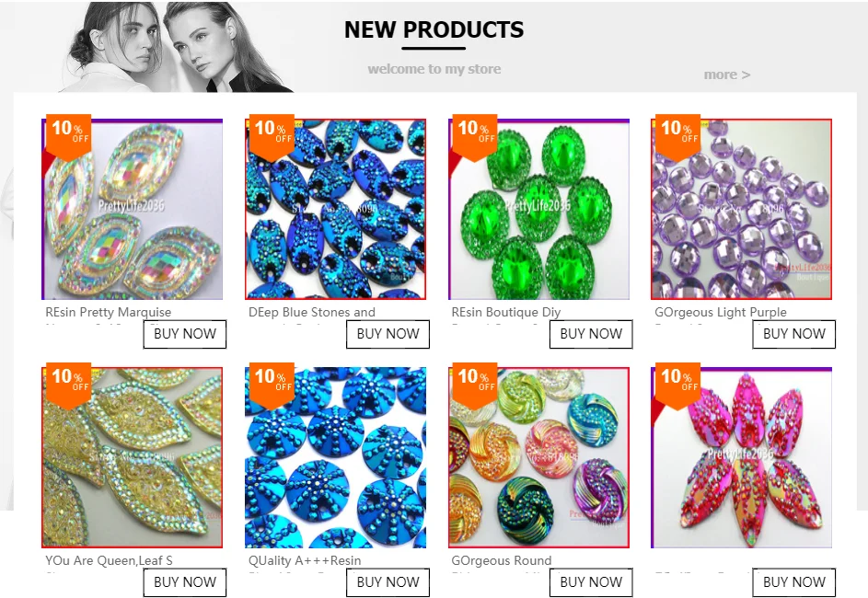This screenshot has height=598, width=868.
Task: Open the GOrgeous Round product title
Action: 502,560
